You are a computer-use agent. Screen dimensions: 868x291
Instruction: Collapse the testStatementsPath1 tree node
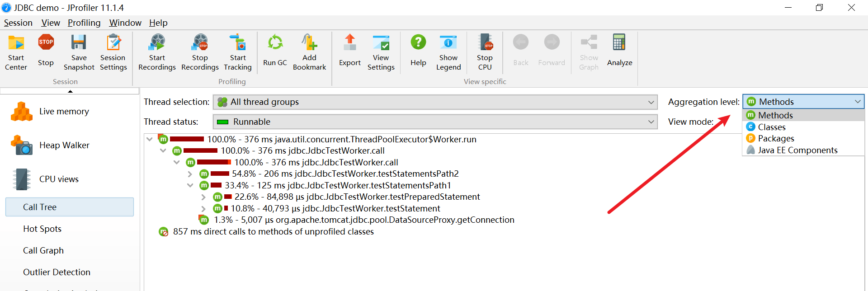pos(190,186)
